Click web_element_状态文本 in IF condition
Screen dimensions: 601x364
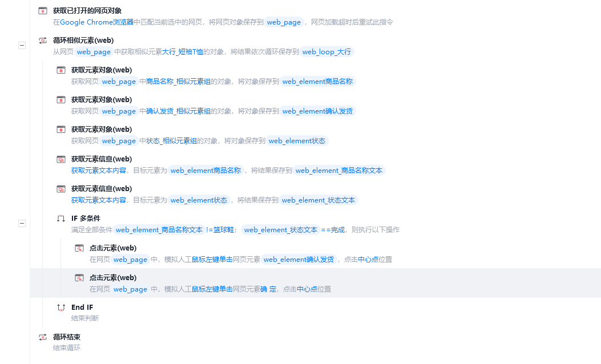[281, 230]
